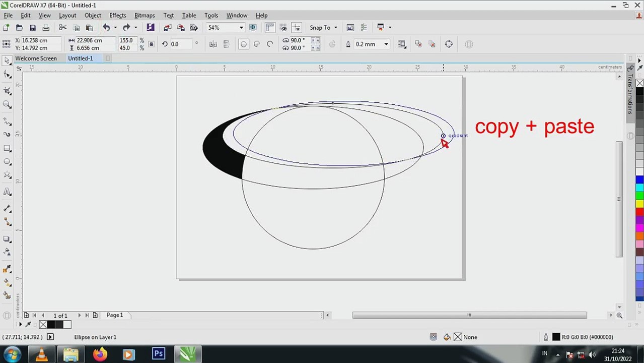This screenshot has width=644, height=363.
Task: Select the Connector tool
Action: pos(7,222)
